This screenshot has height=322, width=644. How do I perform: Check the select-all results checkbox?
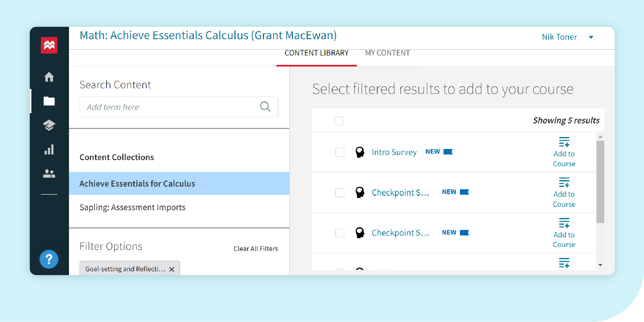[x=339, y=121]
